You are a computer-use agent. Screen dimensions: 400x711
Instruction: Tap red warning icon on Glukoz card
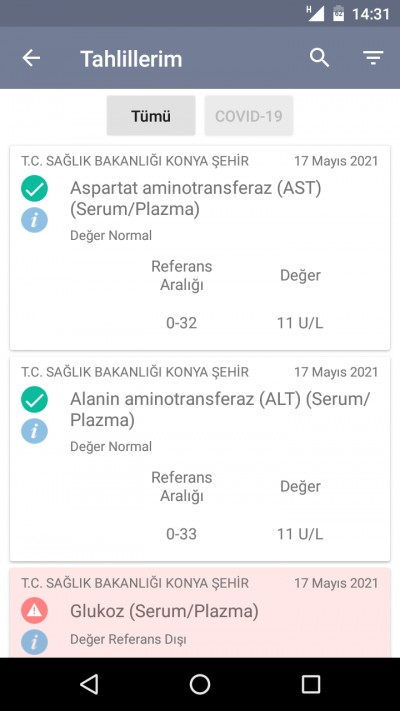point(34,610)
